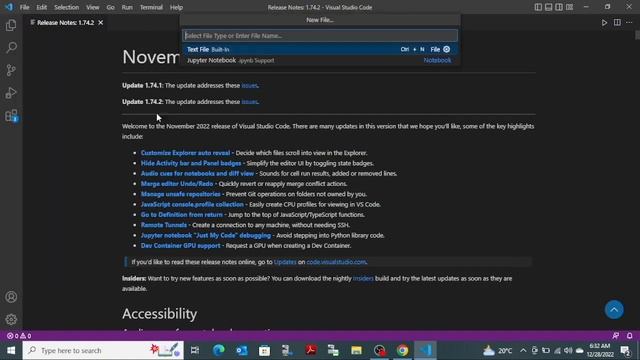
Task: Close the Release Notes 1.74.2 tab
Action: pos(100,23)
